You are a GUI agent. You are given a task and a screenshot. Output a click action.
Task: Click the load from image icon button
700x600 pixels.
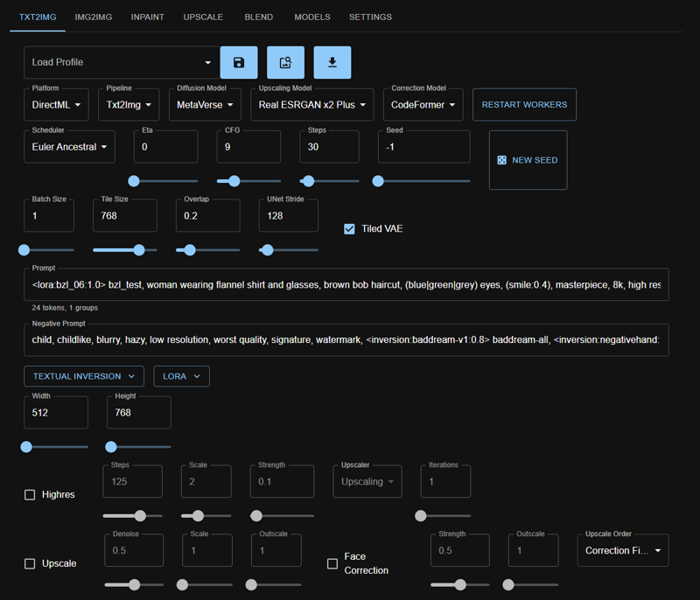point(286,62)
